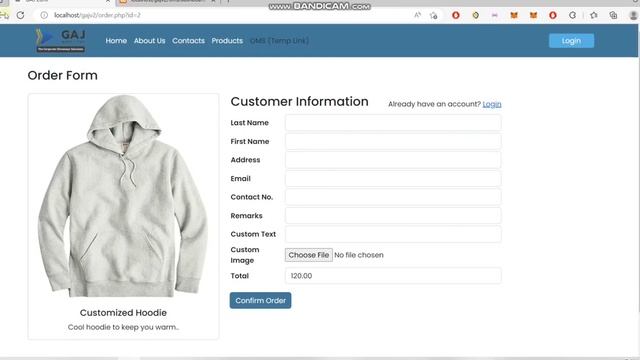Focus the First Name input field
Screen dimensions: 640x360
point(393,142)
